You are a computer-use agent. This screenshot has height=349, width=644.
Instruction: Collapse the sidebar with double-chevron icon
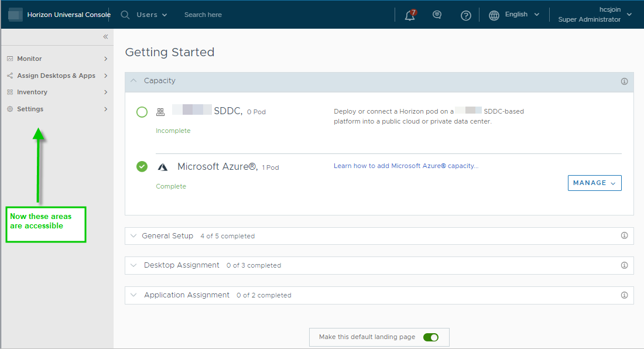pyautogui.click(x=105, y=37)
